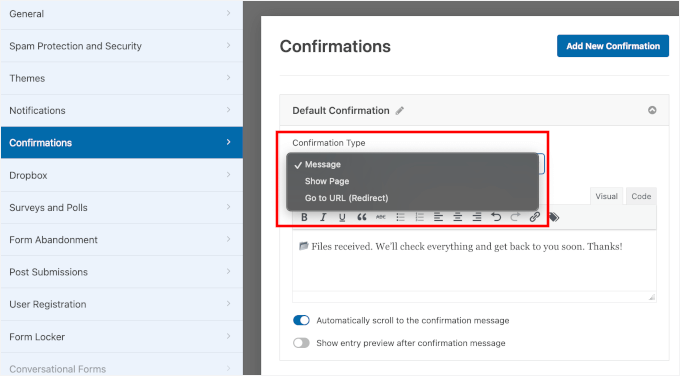Undo last edit in message editor
This screenshot has height=376, width=680.
(x=496, y=217)
